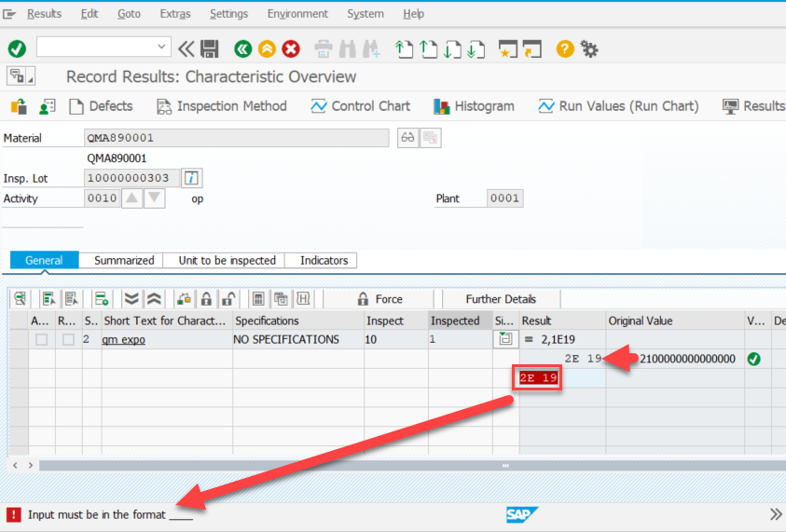Image resolution: width=786 pixels, height=532 pixels.
Task: Open the command field dropdown
Action: [161, 47]
